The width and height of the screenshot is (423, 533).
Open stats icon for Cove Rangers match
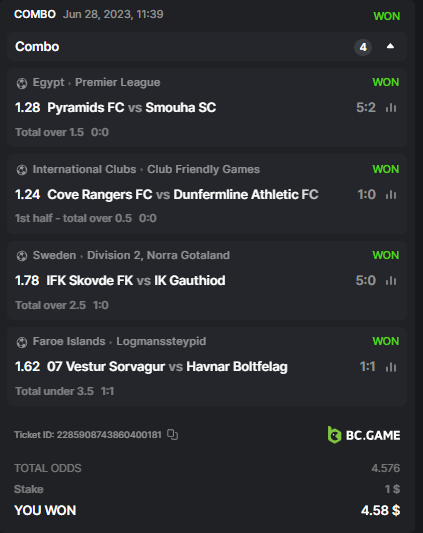point(391,195)
